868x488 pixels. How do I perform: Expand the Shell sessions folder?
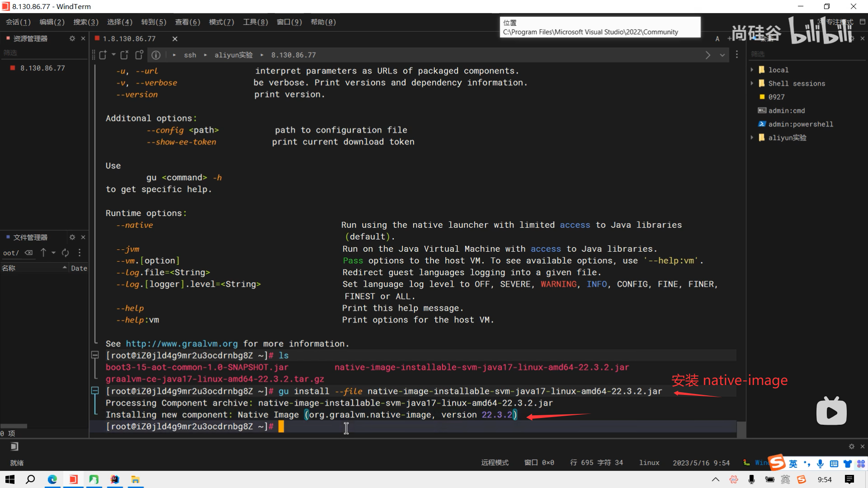tap(752, 84)
